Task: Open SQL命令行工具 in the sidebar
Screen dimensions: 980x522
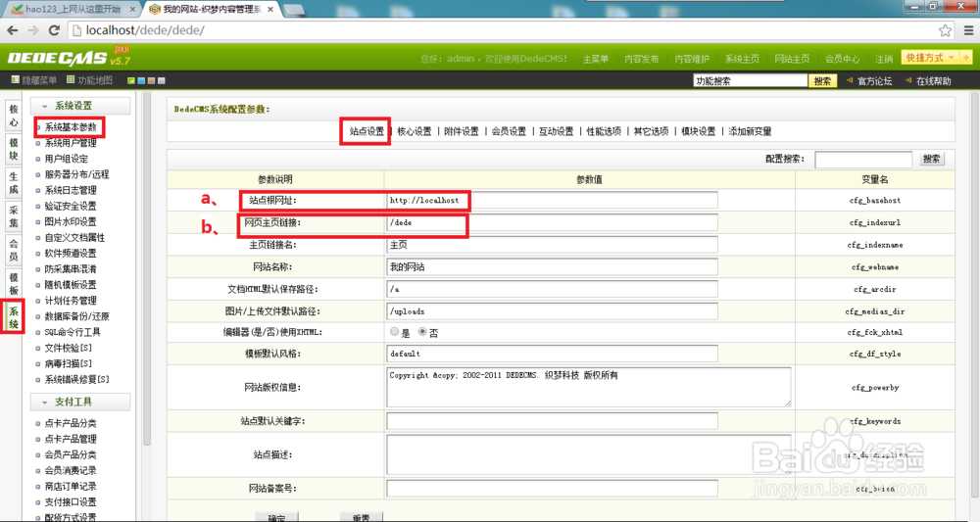Action: click(72, 332)
